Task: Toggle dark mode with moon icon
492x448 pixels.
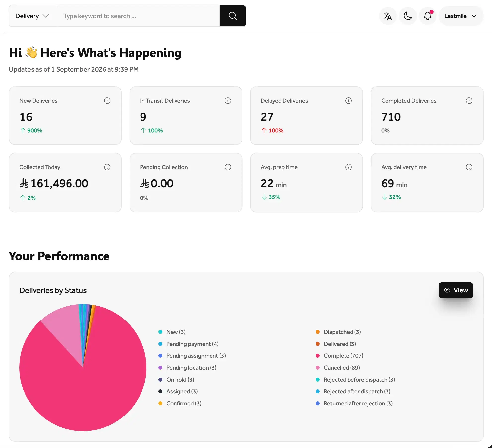Action: coord(408,16)
